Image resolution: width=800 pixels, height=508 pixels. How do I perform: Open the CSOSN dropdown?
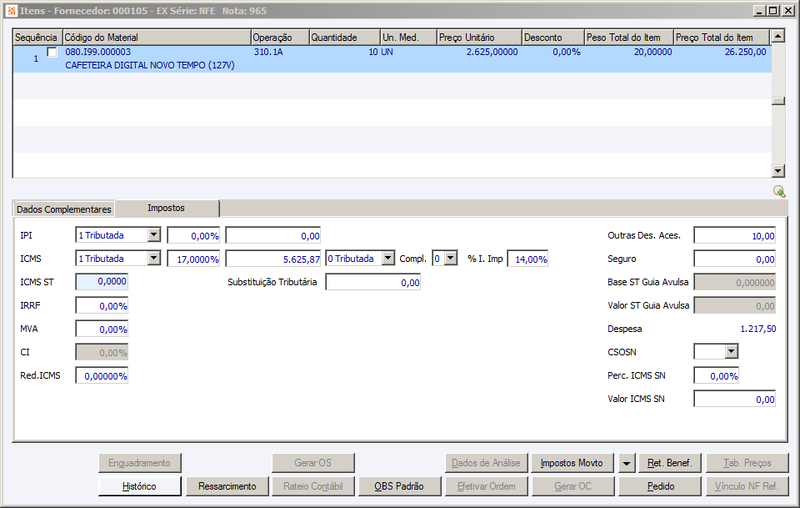(731, 351)
